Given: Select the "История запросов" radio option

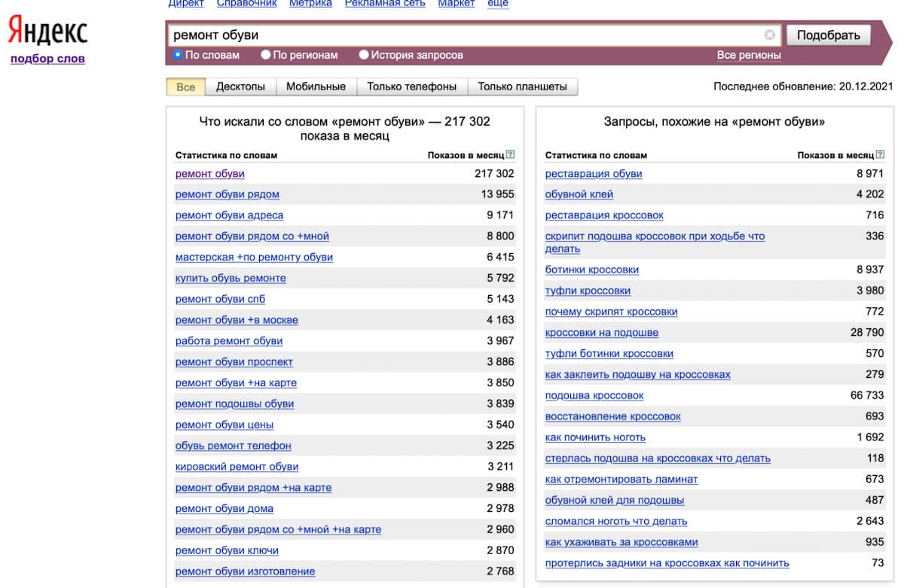Looking at the screenshot, I should click(364, 55).
